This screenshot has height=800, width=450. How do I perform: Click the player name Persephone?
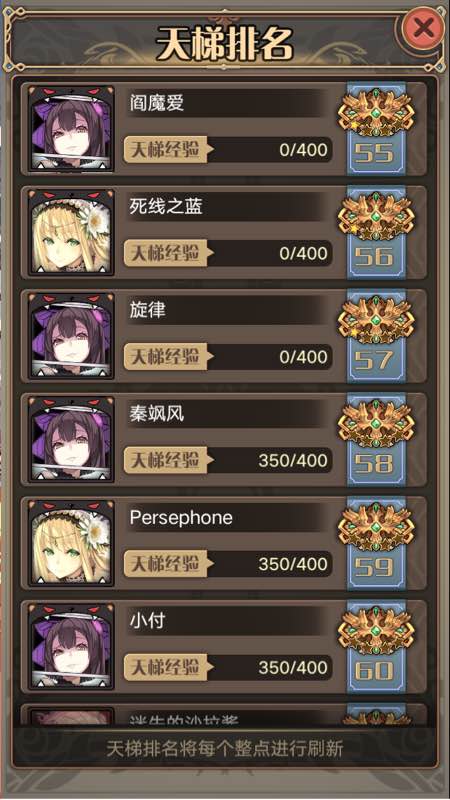click(181, 518)
